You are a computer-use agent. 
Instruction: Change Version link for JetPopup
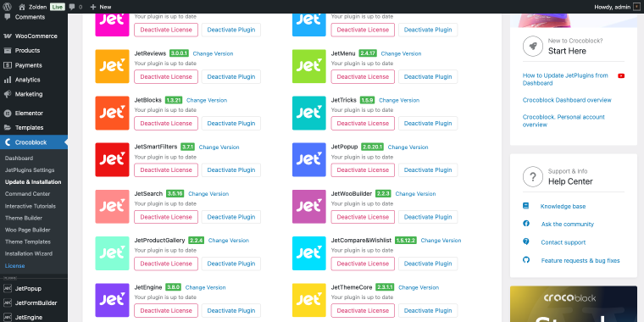click(408, 147)
